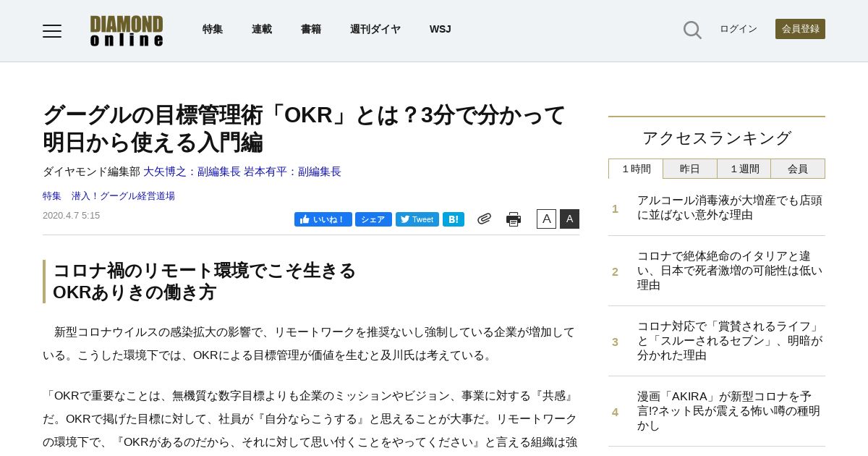This screenshot has width=868, height=456.
Task: Switch ranking to the 昨日 tab
Action: (690, 169)
